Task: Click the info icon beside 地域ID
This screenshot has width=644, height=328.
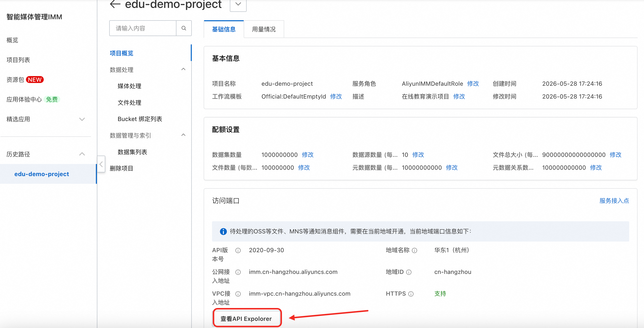Action: tap(409, 272)
